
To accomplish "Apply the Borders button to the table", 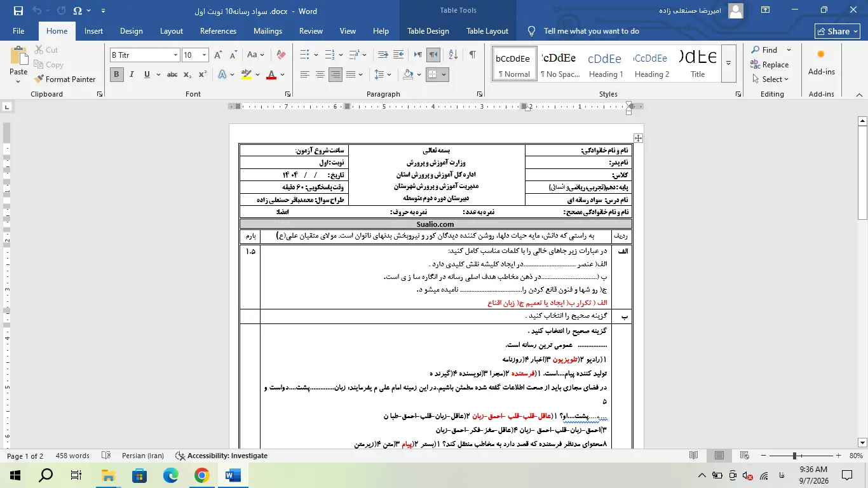I will tap(432, 74).
